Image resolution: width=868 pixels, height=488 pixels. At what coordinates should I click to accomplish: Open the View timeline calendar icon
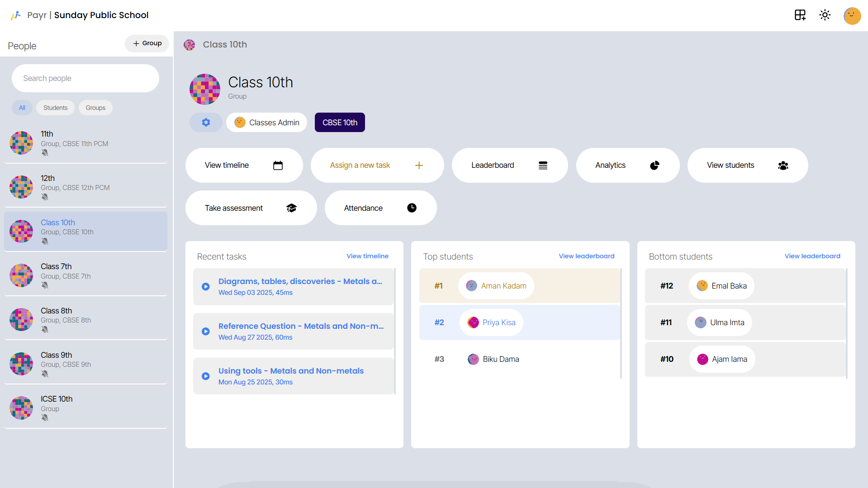tap(278, 166)
